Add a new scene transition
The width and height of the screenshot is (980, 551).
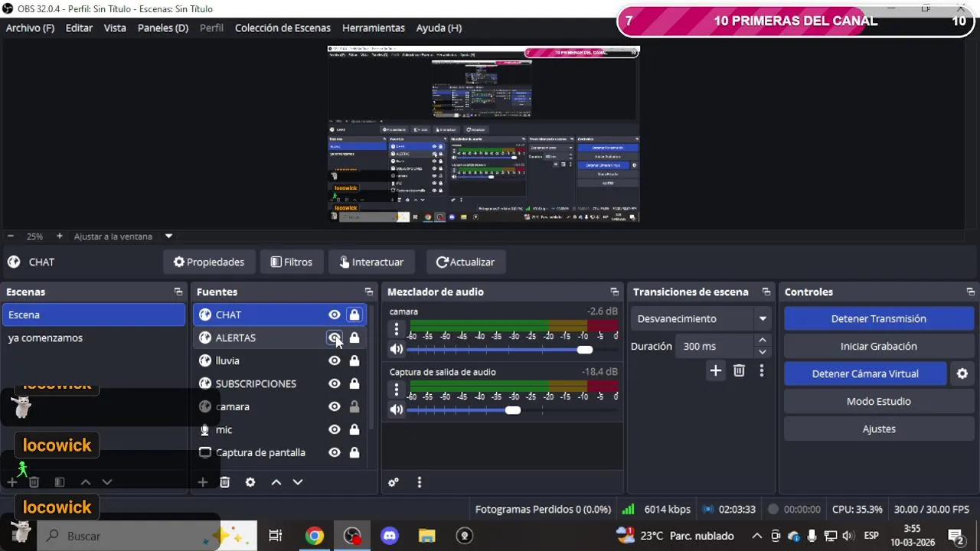[x=715, y=370]
